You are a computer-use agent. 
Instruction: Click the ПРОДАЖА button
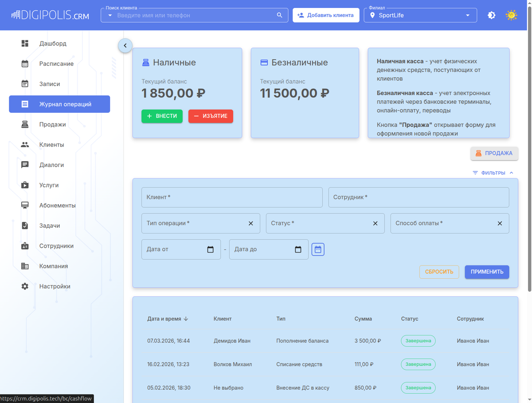click(494, 153)
